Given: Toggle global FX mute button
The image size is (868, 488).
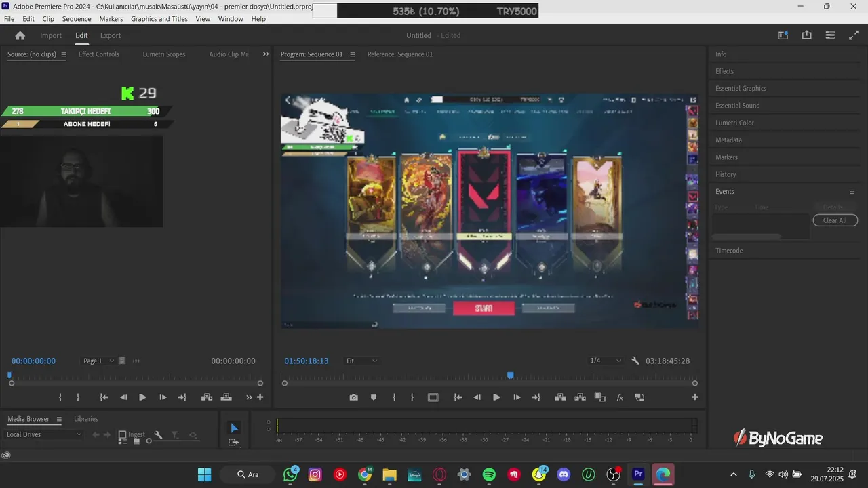Looking at the screenshot, I should [619, 397].
